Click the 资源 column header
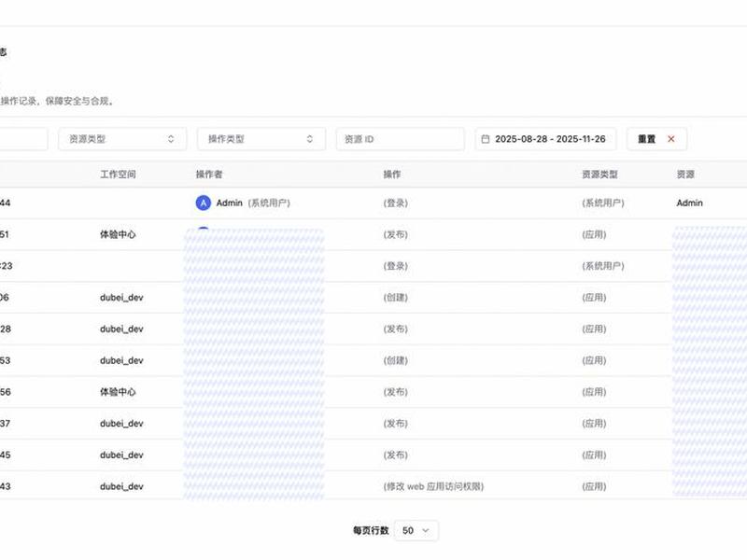The width and height of the screenshot is (747, 560). pos(685,175)
